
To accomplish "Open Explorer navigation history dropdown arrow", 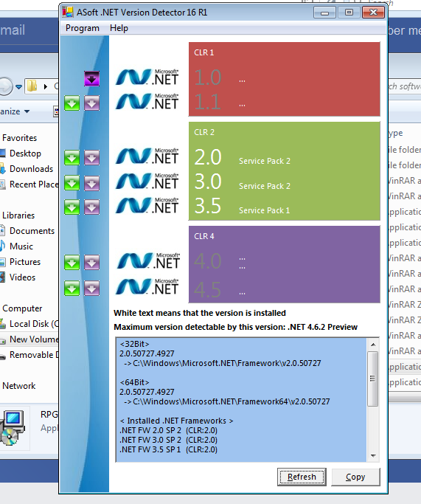I will click(19, 87).
